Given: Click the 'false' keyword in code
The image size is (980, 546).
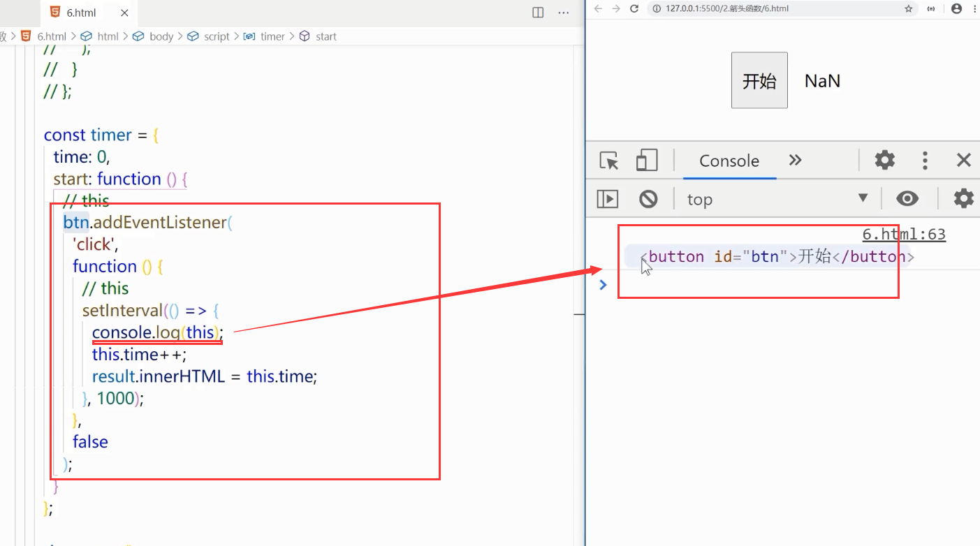Looking at the screenshot, I should 90,442.
